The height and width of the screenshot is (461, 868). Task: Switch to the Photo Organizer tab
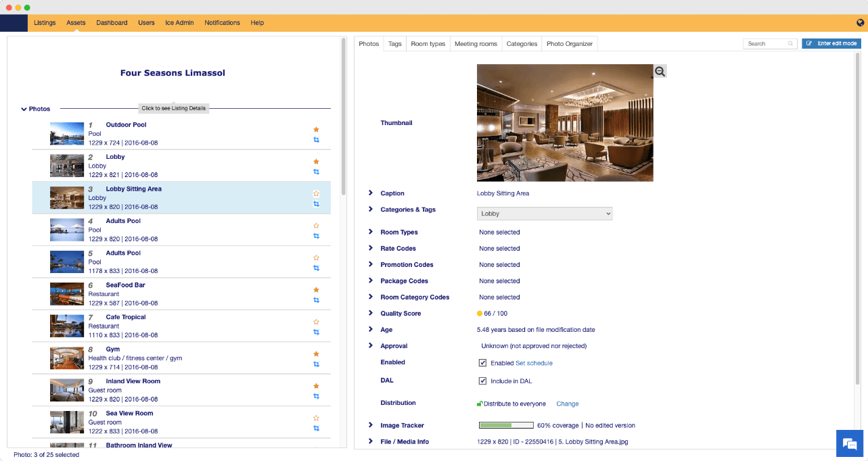[x=570, y=44]
